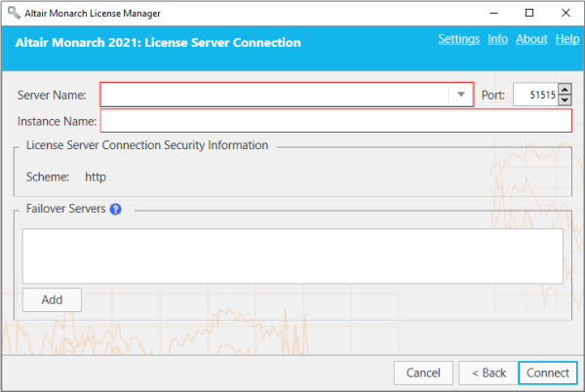Click the Port number field

pyautogui.click(x=534, y=95)
